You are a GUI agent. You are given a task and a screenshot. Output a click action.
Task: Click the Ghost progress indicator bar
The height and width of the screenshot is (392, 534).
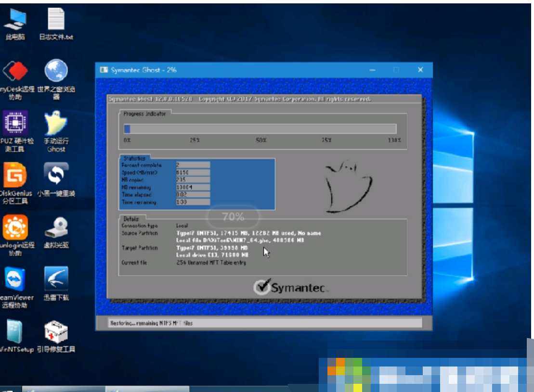pos(260,129)
